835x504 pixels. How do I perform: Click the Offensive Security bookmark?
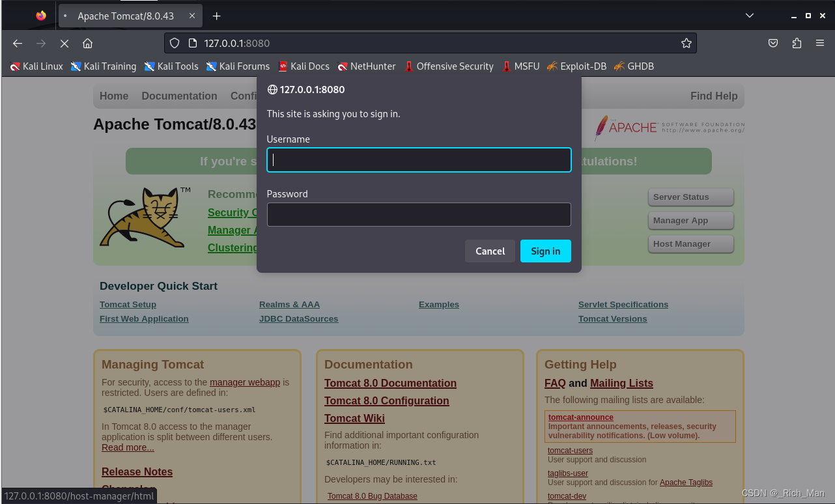(449, 66)
